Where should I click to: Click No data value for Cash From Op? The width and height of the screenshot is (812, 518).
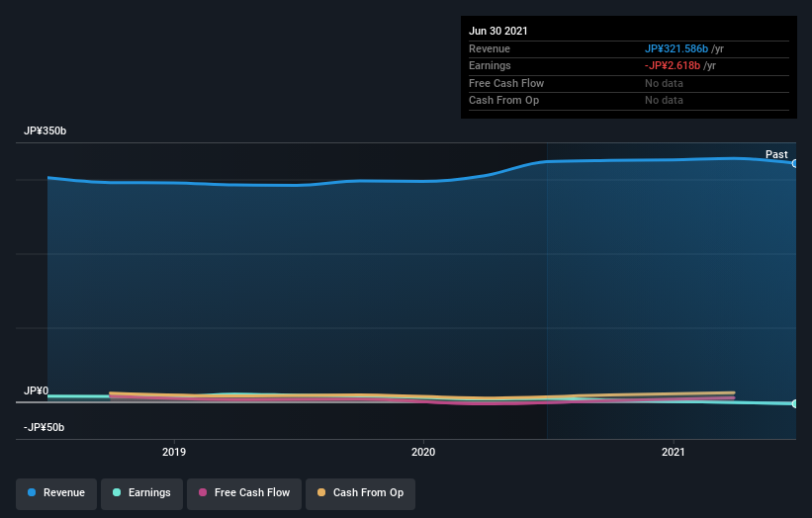coord(664,101)
